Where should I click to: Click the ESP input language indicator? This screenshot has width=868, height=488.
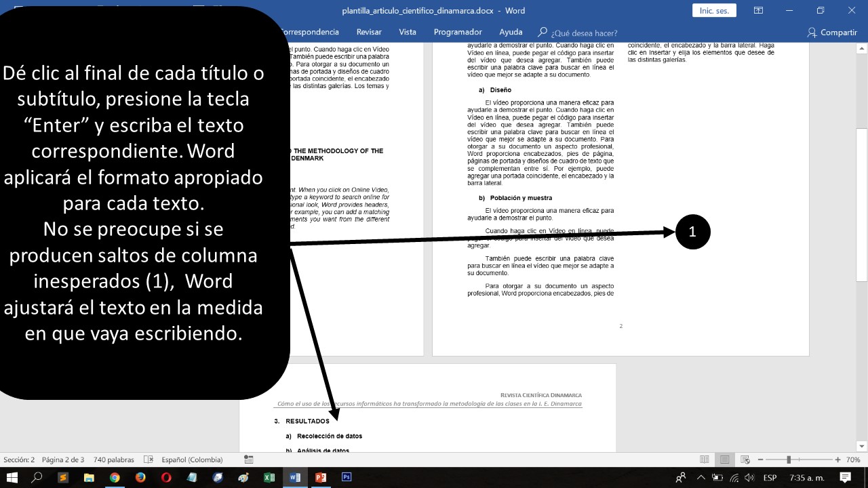pos(770,477)
